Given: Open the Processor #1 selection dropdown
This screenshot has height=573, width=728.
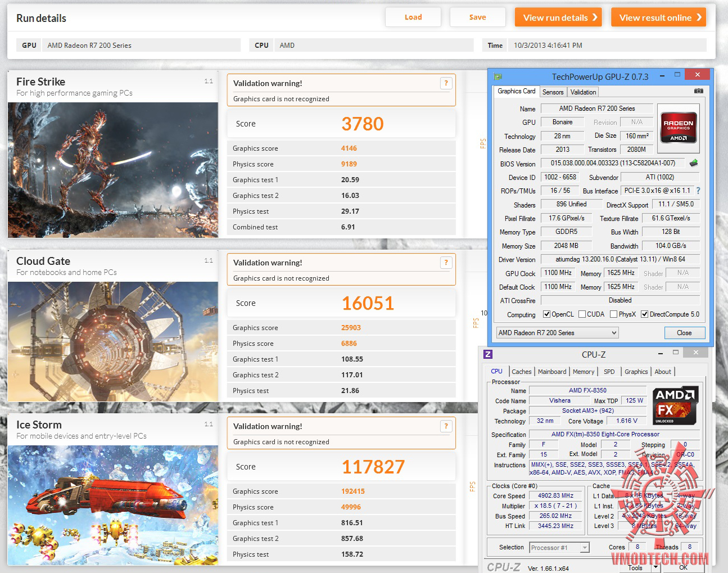Looking at the screenshot, I should tap(559, 548).
